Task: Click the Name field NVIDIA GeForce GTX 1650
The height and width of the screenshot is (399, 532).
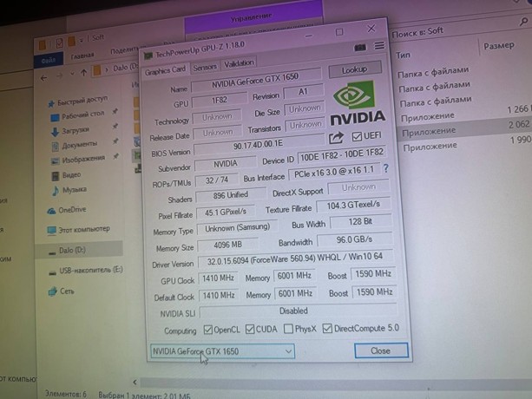Action: point(256,81)
